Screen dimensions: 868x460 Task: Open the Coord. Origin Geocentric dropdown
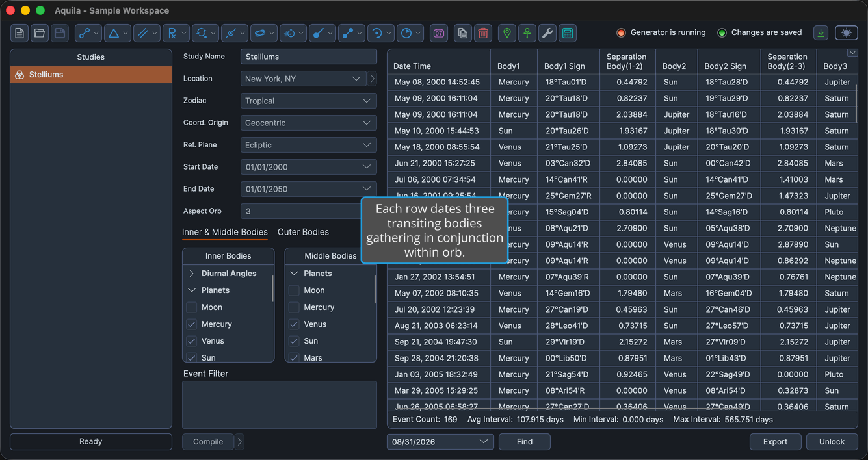[x=308, y=123]
